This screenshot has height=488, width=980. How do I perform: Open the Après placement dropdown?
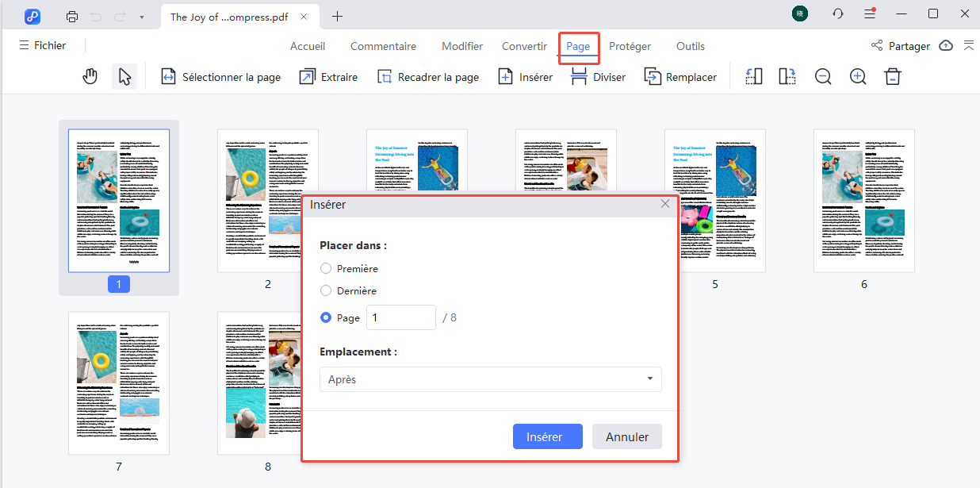tap(490, 379)
